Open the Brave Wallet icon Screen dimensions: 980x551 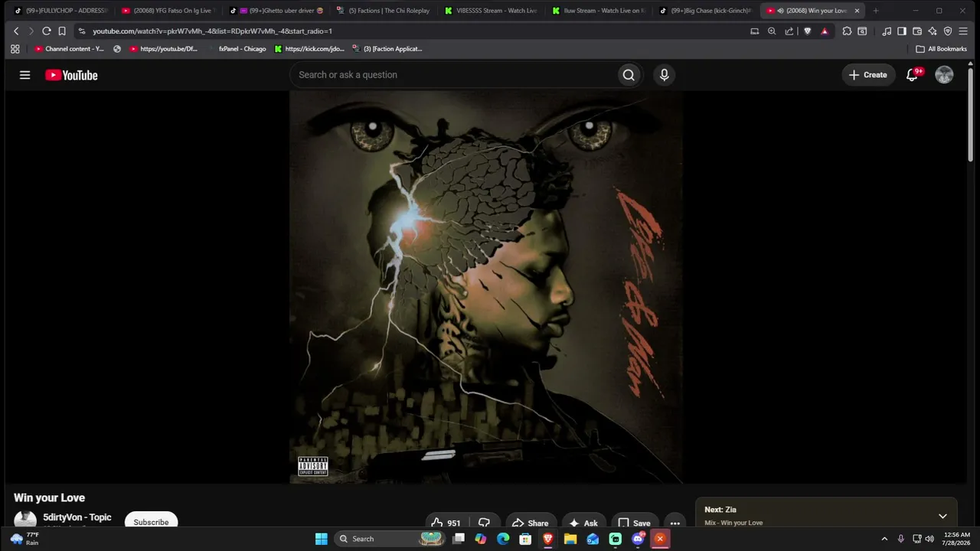coord(917,31)
